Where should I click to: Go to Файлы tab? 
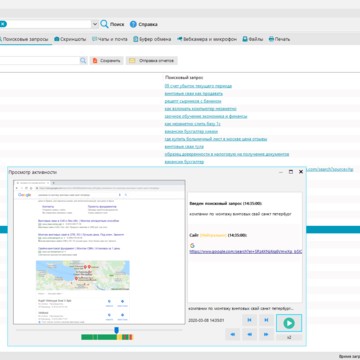(253, 39)
